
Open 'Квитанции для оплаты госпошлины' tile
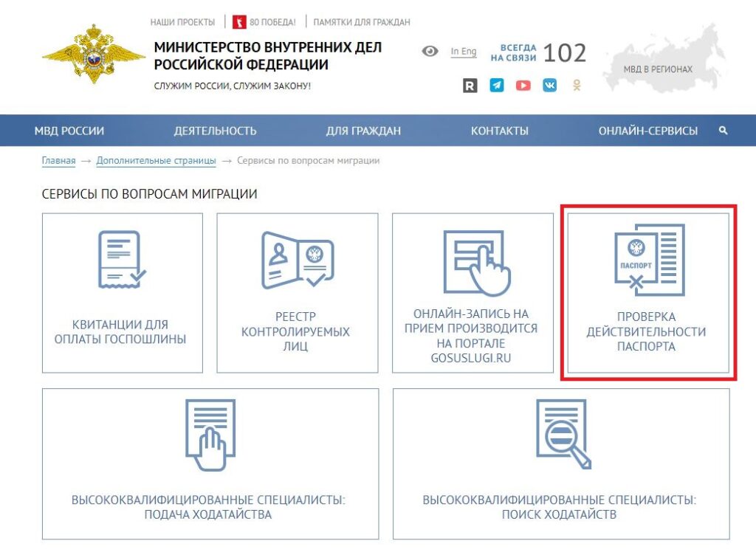pyautogui.click(x=123, y=293)
